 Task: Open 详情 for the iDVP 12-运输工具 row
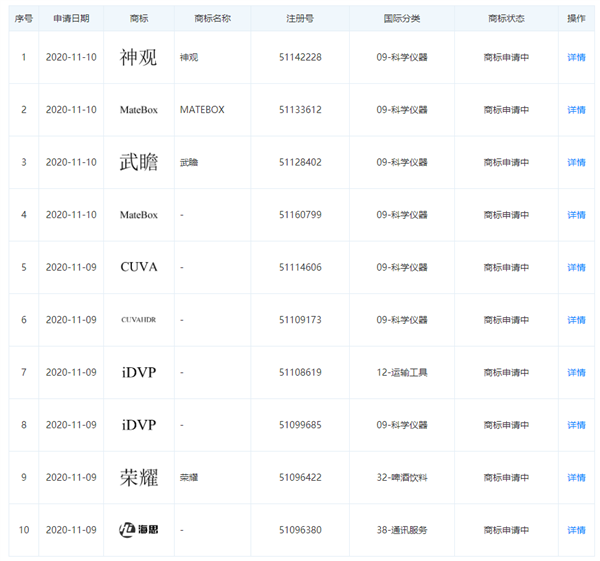[576, 372]
